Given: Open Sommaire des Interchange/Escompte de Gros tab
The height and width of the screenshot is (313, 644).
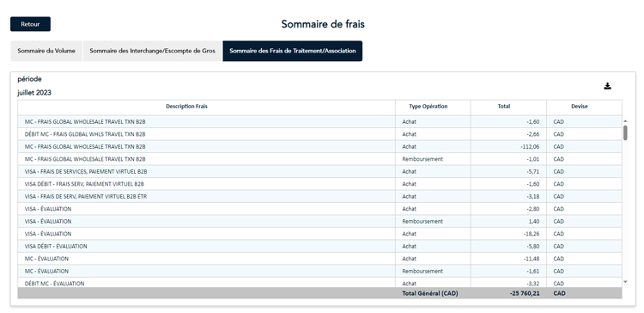Looking at the screenshot, I should [x=152, y=51].
